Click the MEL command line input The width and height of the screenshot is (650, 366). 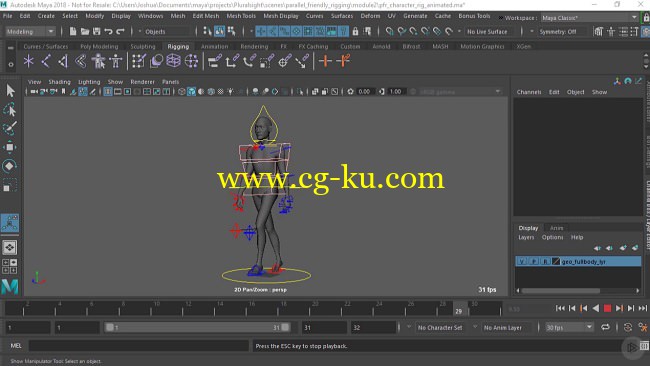(138, 346)
